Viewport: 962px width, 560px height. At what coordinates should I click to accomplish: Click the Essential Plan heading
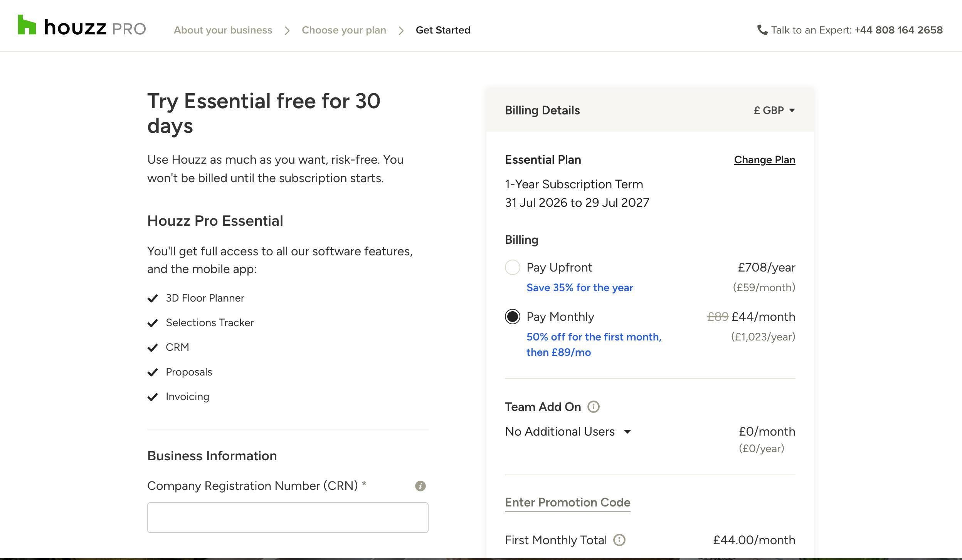(543, 160)
